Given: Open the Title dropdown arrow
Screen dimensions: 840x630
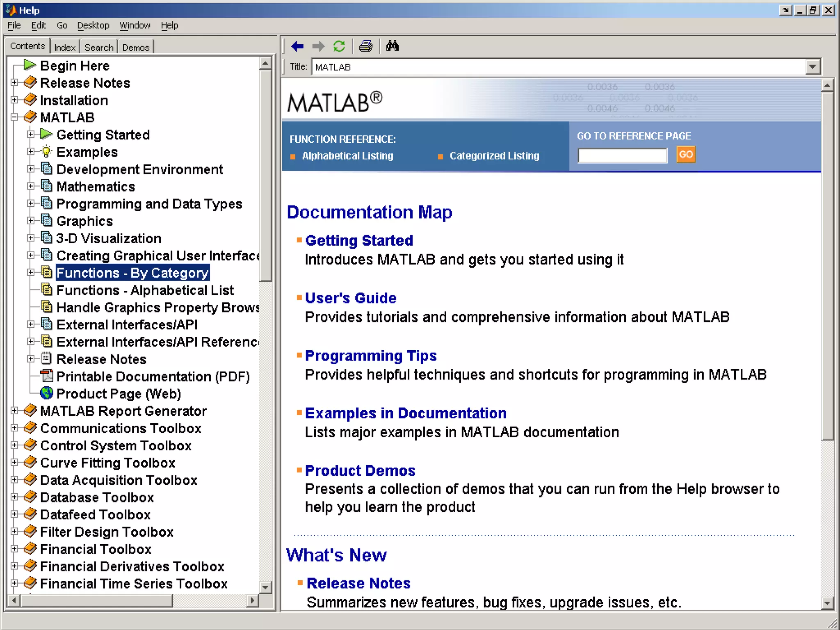Looking at the screenshot, I should coord(813,67).
